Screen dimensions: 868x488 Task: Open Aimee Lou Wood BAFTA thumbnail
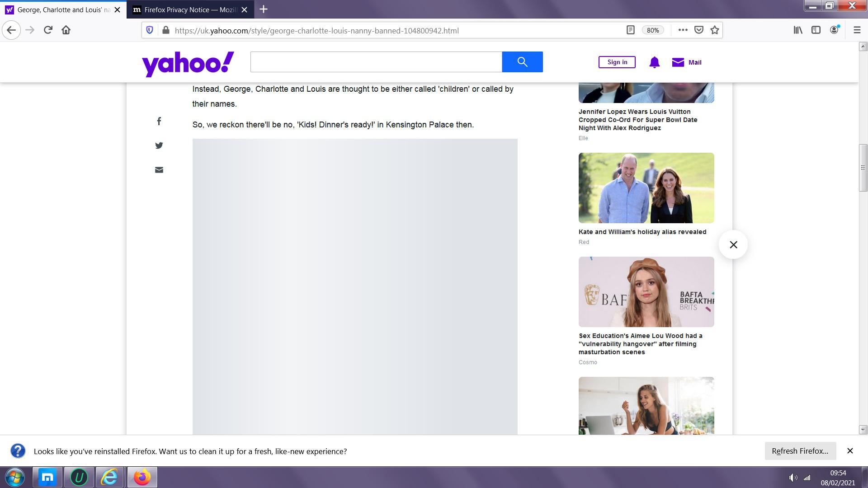pyautogui.click(x=646, y=292)
